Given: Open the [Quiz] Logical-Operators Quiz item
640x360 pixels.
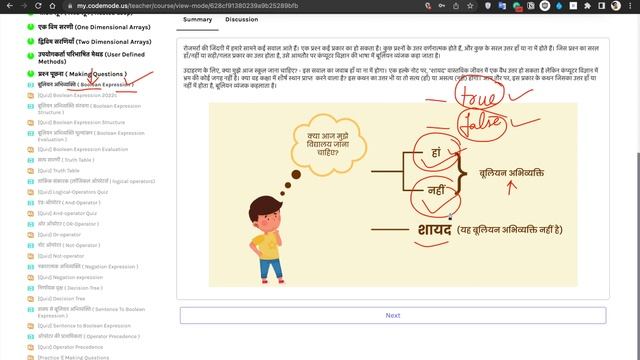Looking at the screenshot, I should 73,192.
